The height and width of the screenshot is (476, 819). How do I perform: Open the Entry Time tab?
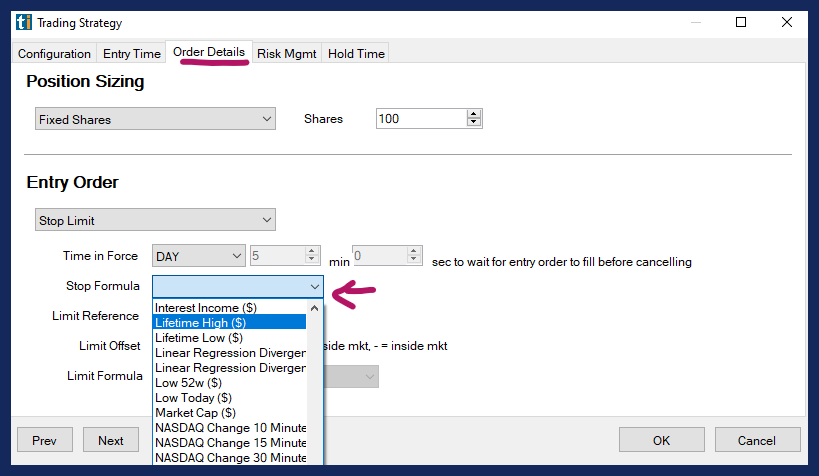pyautogui.click(x=131, y=54)
